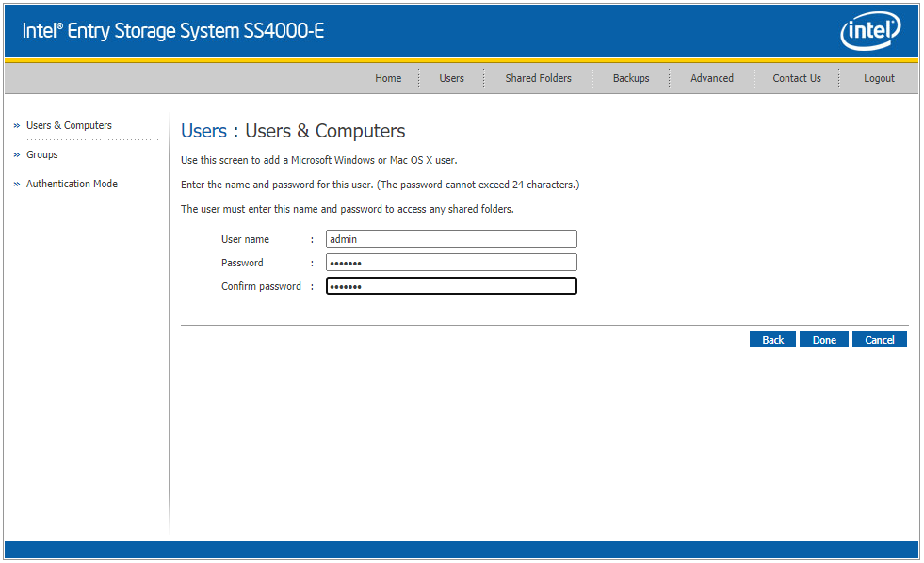Click Contact Us in navigation bar

[x=797, y=78]
